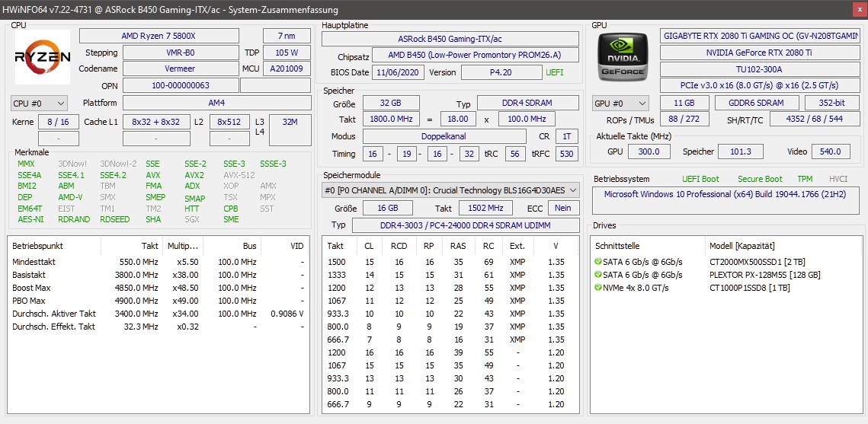Select the Boost Max row
Viewport: 868px width, 424px height.
[x=158, y=288]
